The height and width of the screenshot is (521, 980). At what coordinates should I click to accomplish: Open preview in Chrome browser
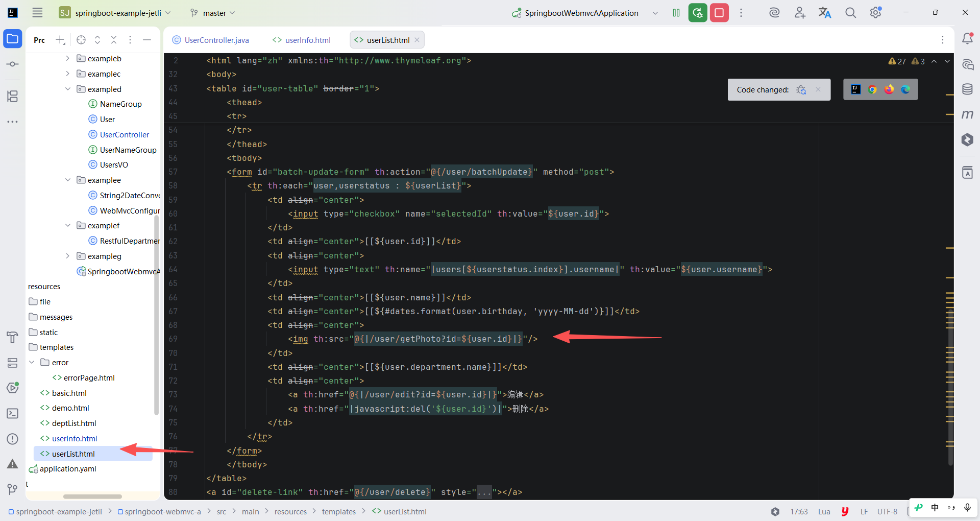coord(872,89)
